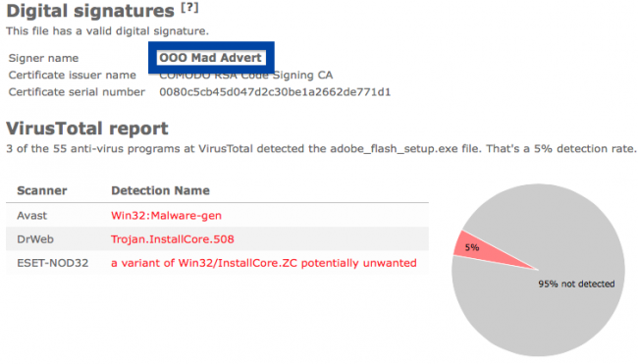Select the DrWeb scanner row
Viewport: 638px width, 364px height.
(217, 239)
